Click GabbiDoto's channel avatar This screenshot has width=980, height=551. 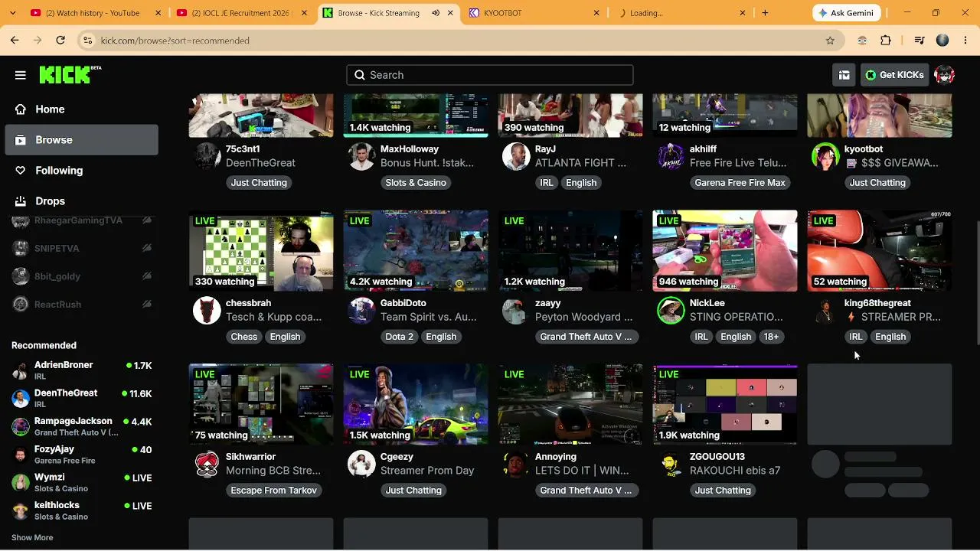tap(361, 311)
